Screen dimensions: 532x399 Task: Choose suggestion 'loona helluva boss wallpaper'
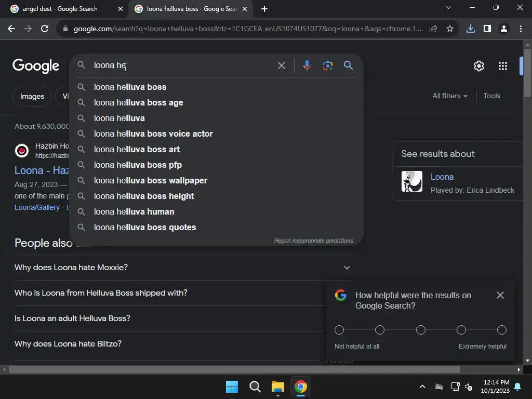coord(216,181)
